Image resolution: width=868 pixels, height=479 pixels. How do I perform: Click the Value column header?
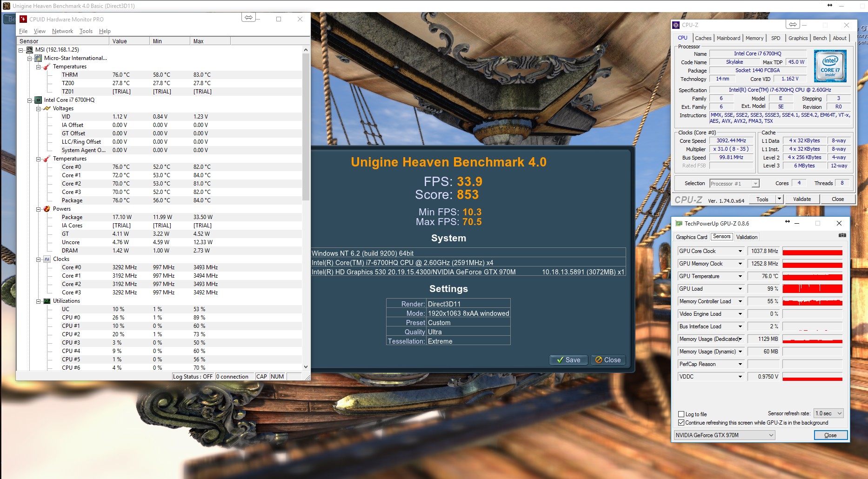(x=129, y=41)
